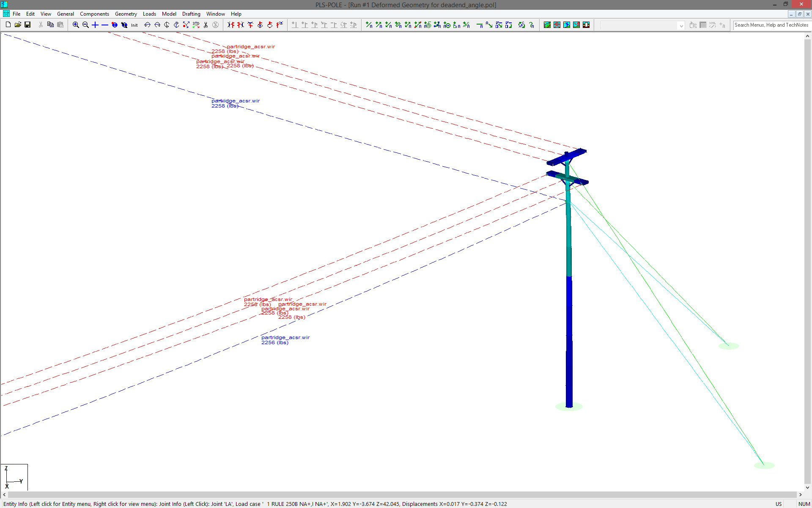Open the Window menu
Image resolution: width=812 pixels, height=508 pixels.
216,14
